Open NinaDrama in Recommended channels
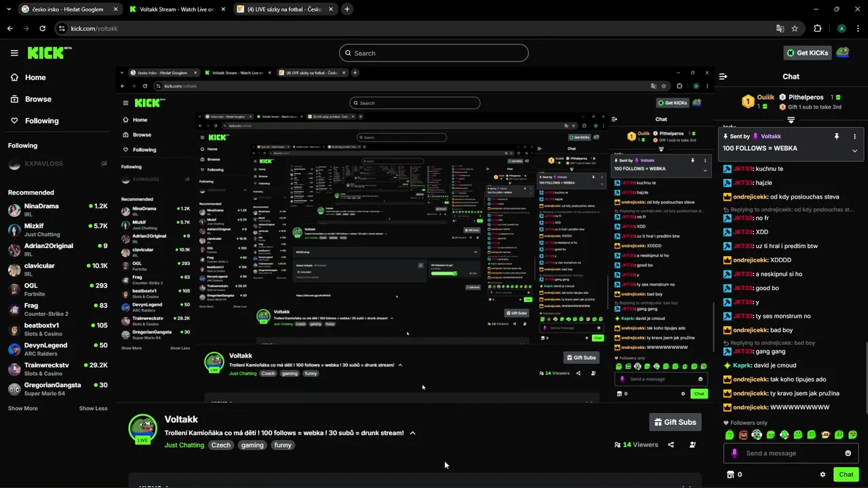This screenshot has height=488, width=868. pyautogui.click(x=58, y=209)
